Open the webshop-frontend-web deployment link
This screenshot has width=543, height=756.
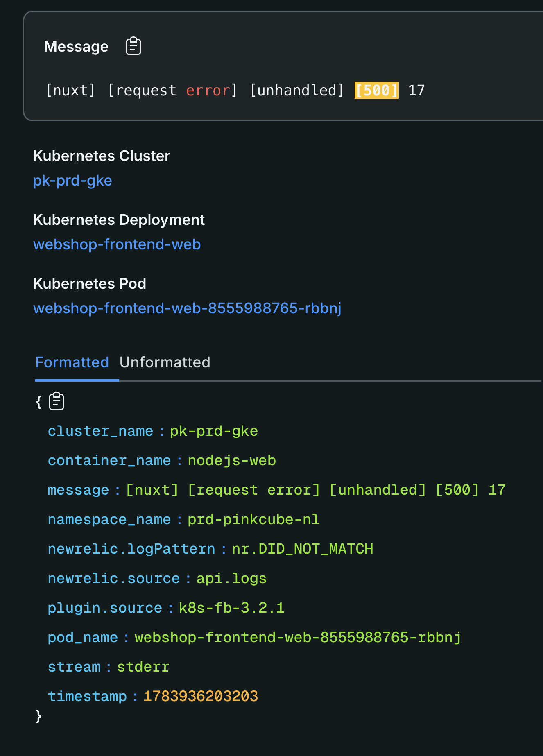(x=117, y=244)
